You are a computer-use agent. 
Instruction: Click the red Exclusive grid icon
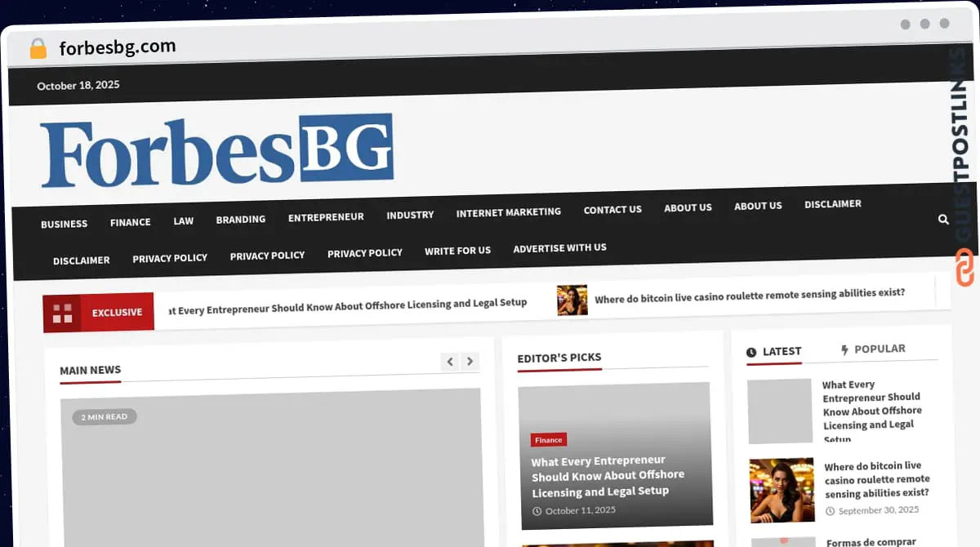[63, 313]
